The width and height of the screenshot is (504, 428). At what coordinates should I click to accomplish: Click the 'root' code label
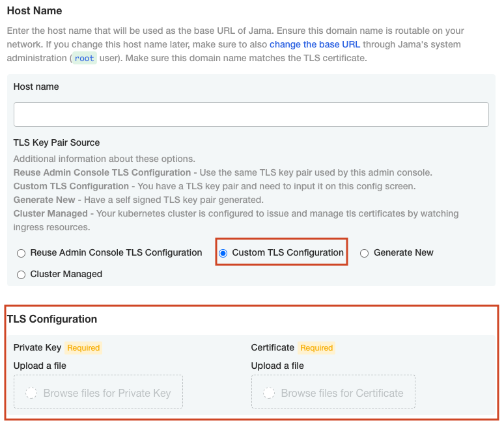tap(84, 58)
